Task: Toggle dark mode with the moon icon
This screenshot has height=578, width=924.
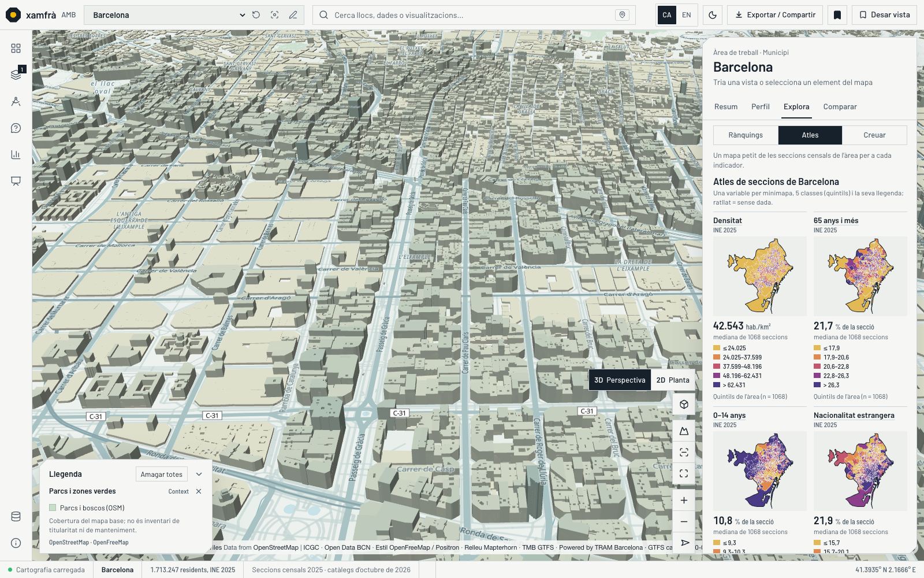Action: coord(713,15)
